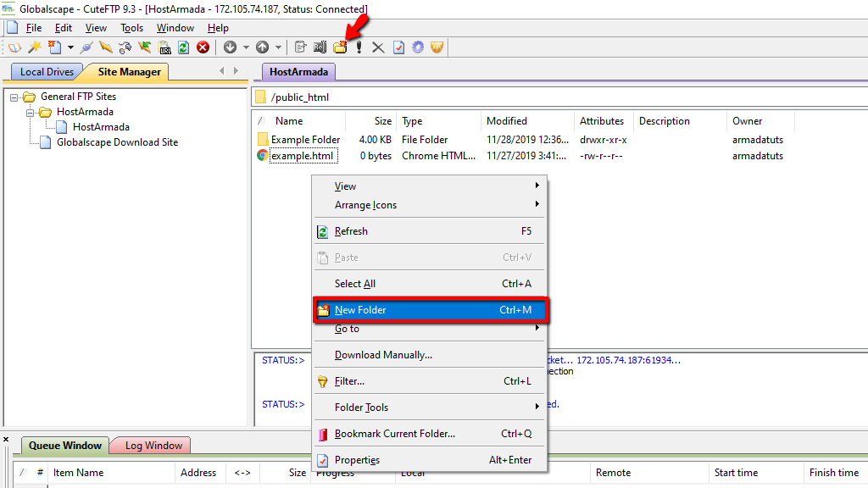Screen dimensions: 868x488
Task: Select Bookmark Current Folder... menu entry
Action: [430, 434]
